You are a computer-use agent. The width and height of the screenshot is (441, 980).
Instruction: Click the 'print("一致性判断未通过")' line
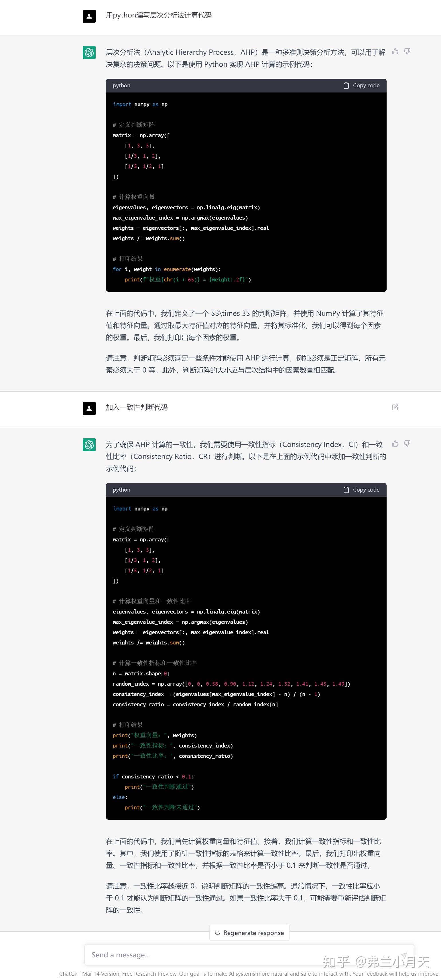[162, 807]
